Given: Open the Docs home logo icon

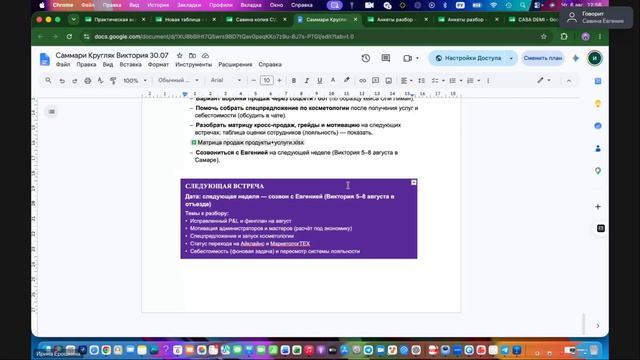Looking at the screenshot, I should pos(44,59).
